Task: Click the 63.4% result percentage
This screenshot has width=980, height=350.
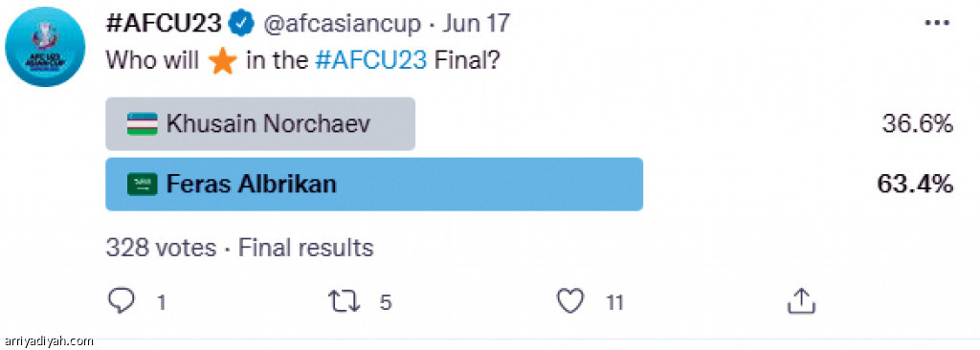Action: tap(915, 185)
